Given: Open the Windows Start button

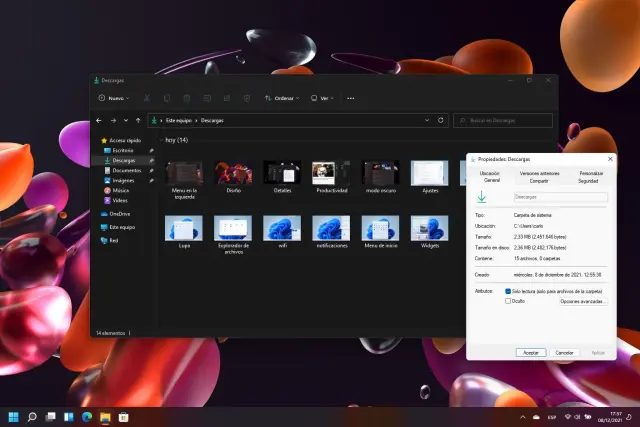Looking at the screenshot, I should pyautogui.click(x=14, y=416).
